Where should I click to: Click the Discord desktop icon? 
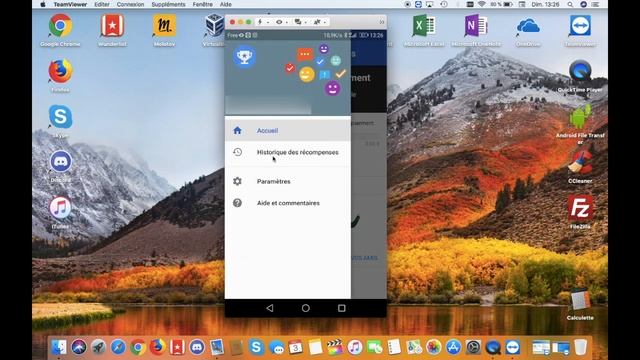[60, 162]
